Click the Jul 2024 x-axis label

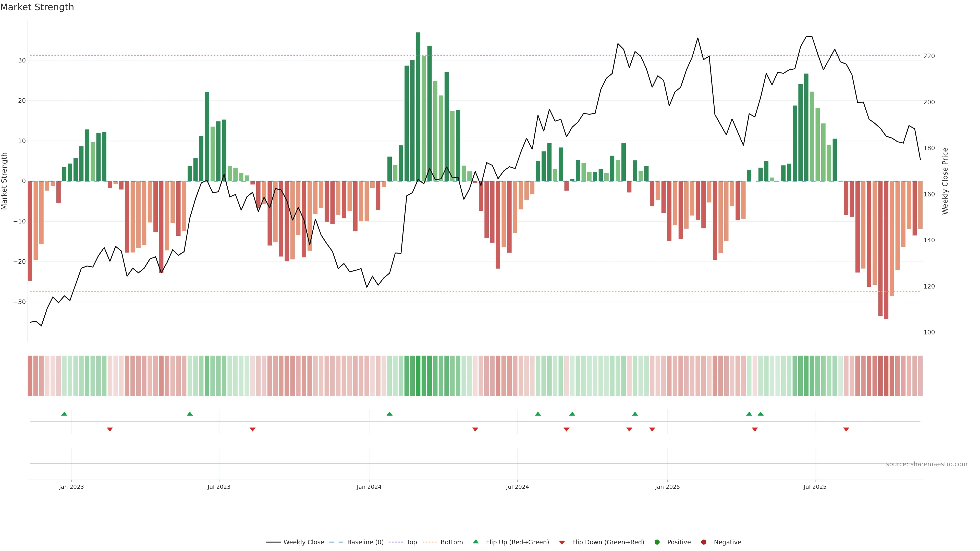(517, 487)
